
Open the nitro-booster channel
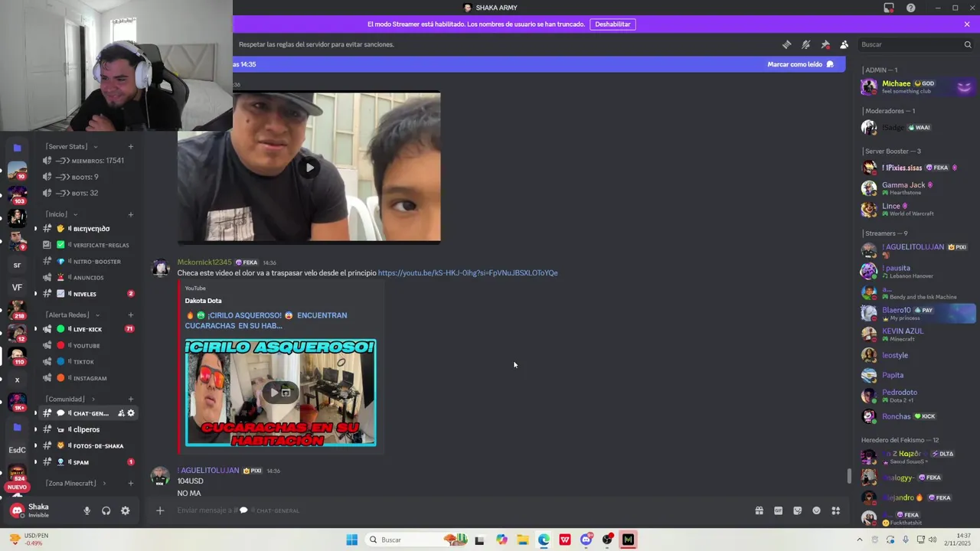(87, 262)
